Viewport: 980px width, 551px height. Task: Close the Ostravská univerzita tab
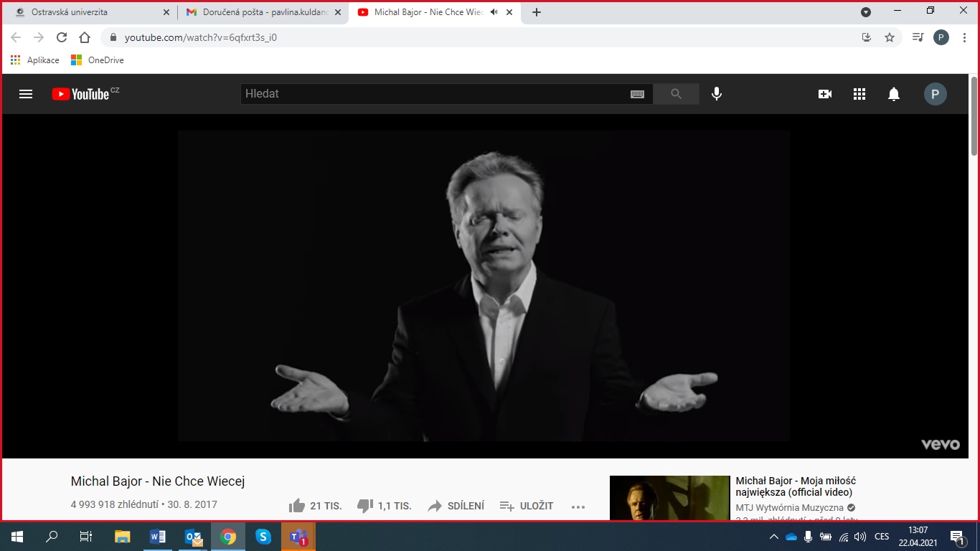pos(166,12)
